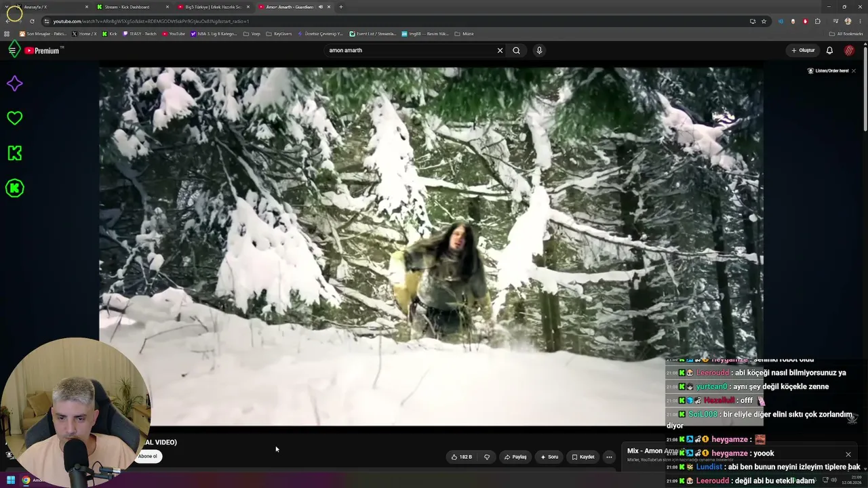Open the NBA 3. Lig bookmark

214,33
